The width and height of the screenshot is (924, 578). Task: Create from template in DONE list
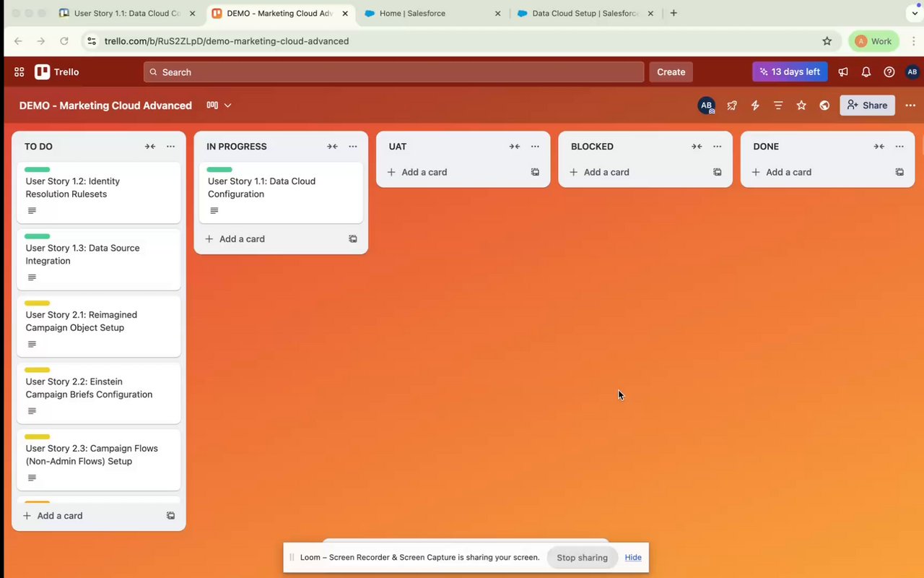899,173
